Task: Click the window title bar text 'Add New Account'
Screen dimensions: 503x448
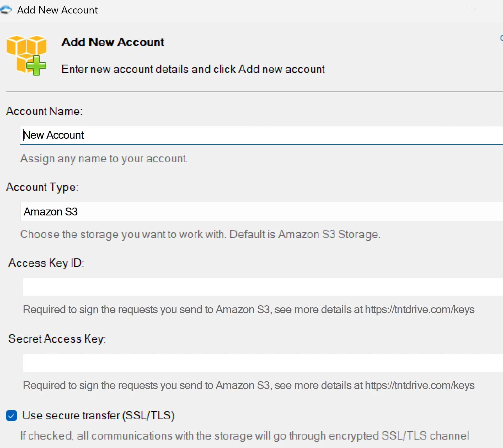Action: pos(58,10)
